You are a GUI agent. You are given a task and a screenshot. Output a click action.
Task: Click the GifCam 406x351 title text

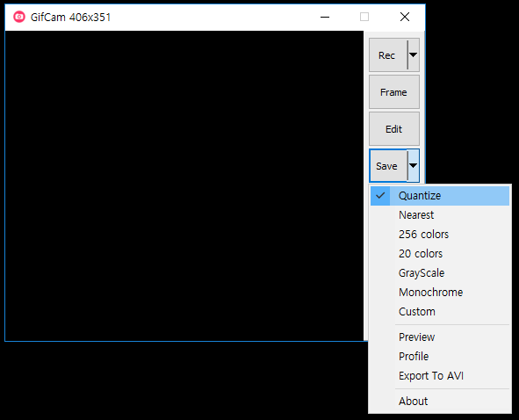[x=70, y=18]
